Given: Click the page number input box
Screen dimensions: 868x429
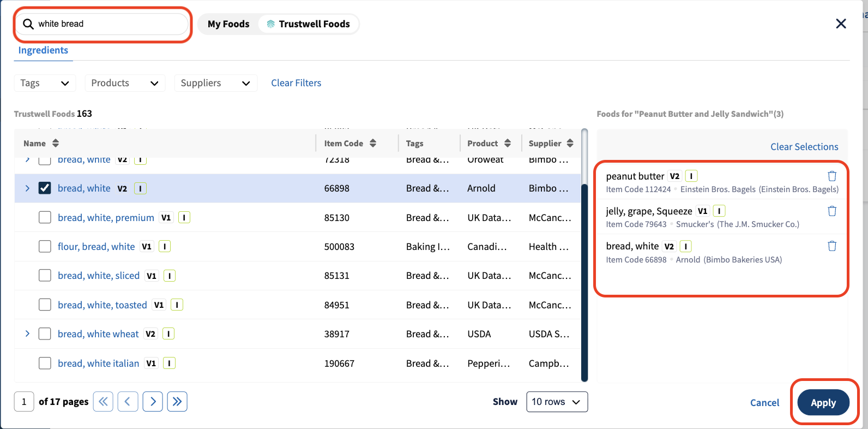Looking at the screenshot, I should [24, 402].
